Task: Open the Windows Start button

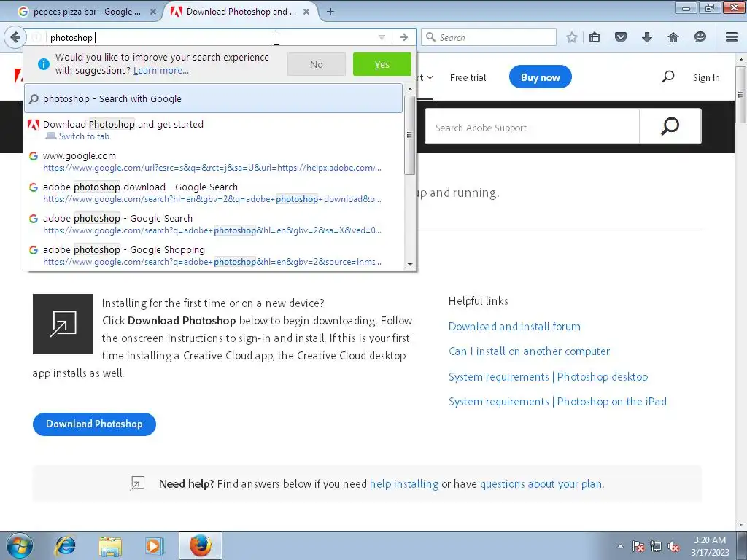Action: [20, 545]
